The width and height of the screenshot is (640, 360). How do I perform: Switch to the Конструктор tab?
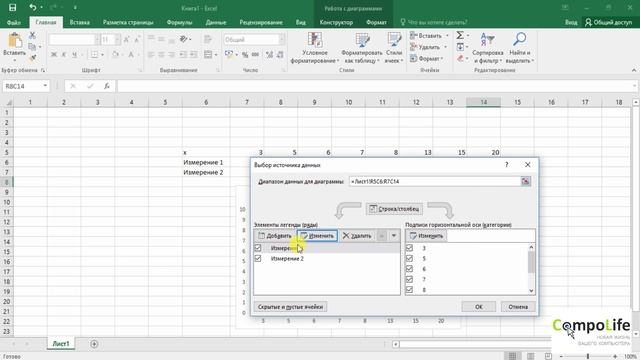tap(336, 22)
